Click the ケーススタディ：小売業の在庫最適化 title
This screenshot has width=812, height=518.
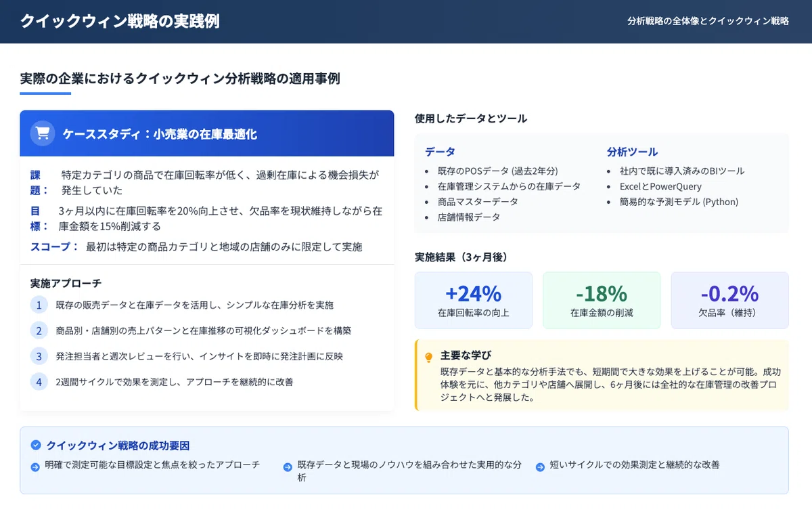(x=160, y=134)
